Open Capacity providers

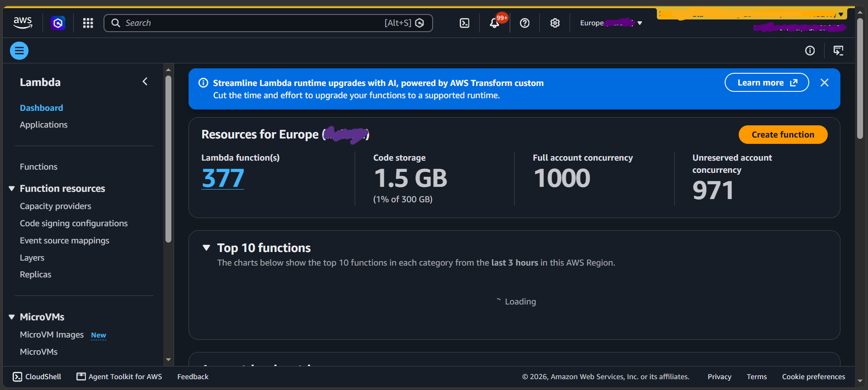coord(55,206)
